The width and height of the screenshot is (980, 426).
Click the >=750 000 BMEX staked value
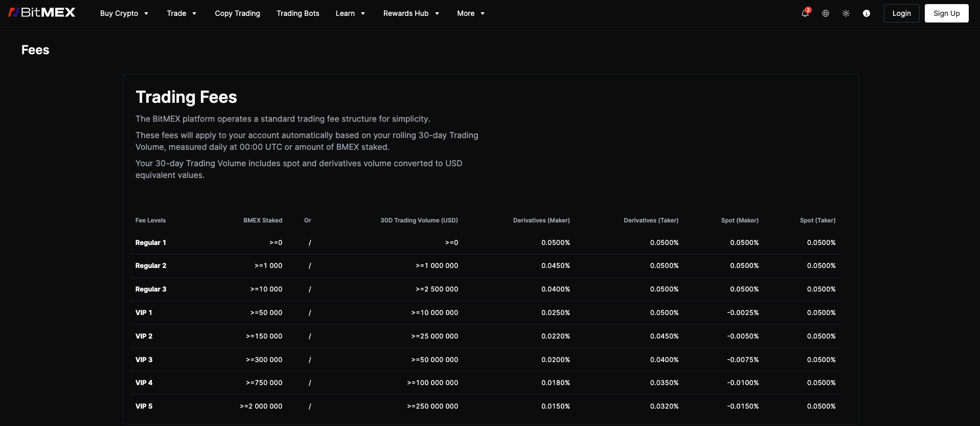(x=264, y=383)
